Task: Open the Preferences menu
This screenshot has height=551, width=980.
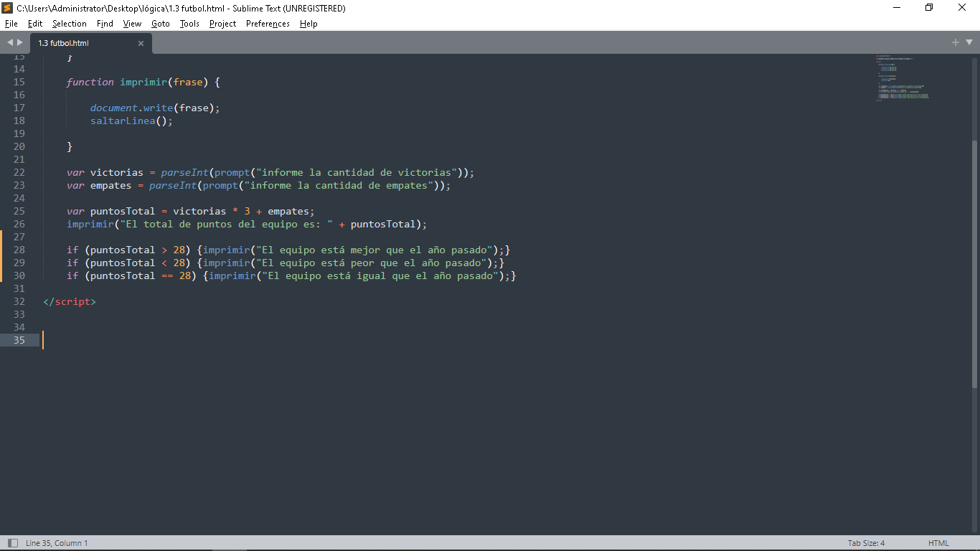Action: click(x=268, y=24)
